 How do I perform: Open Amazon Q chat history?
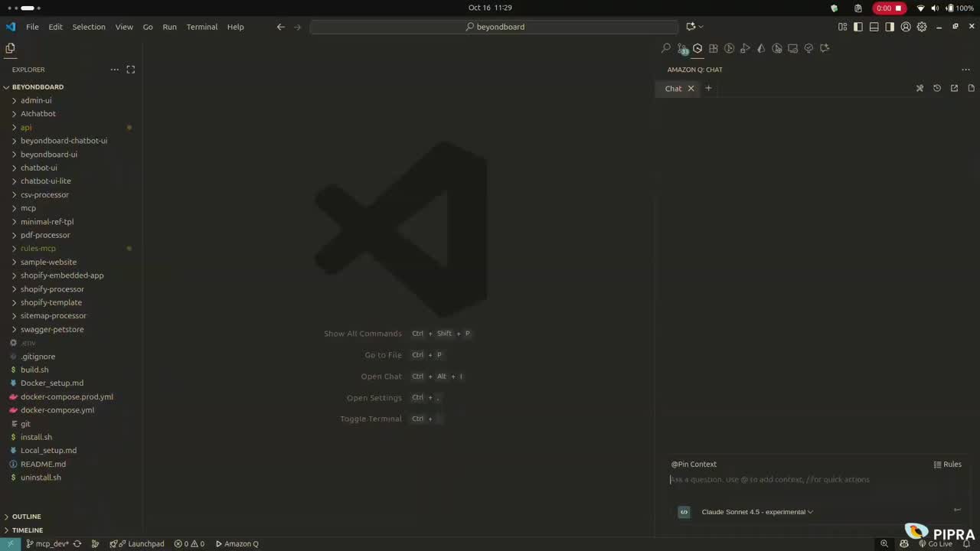click(x=937, y=88)
